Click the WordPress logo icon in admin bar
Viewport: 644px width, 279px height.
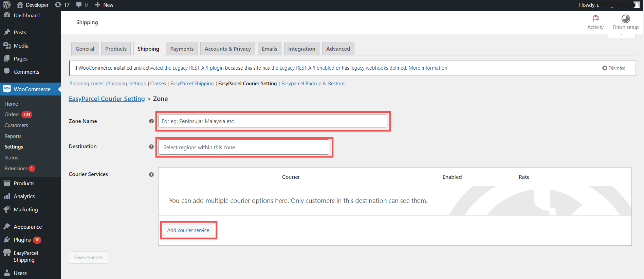click(x=7, y=5)
